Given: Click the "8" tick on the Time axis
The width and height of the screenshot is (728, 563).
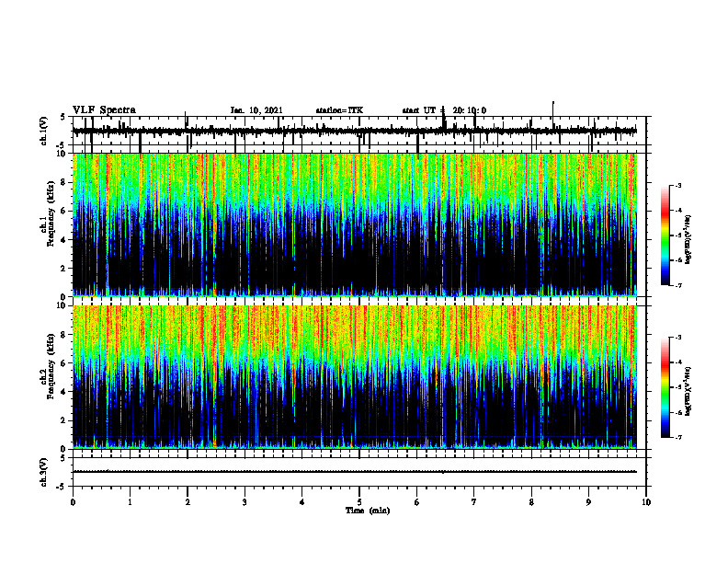Looking at the screenshot, I should [531, 502].
